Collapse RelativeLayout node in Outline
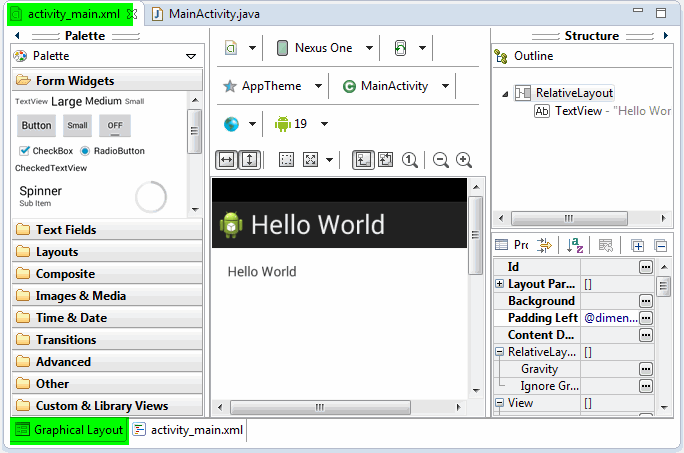 (x=505, y=94)
